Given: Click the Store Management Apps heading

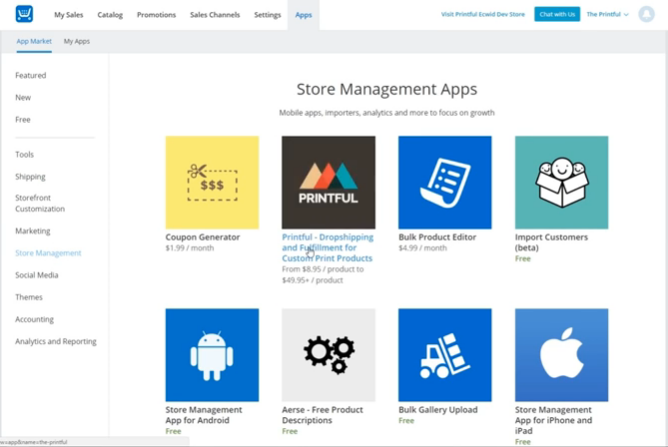Looking at the screenshot, I should point(387,89).
